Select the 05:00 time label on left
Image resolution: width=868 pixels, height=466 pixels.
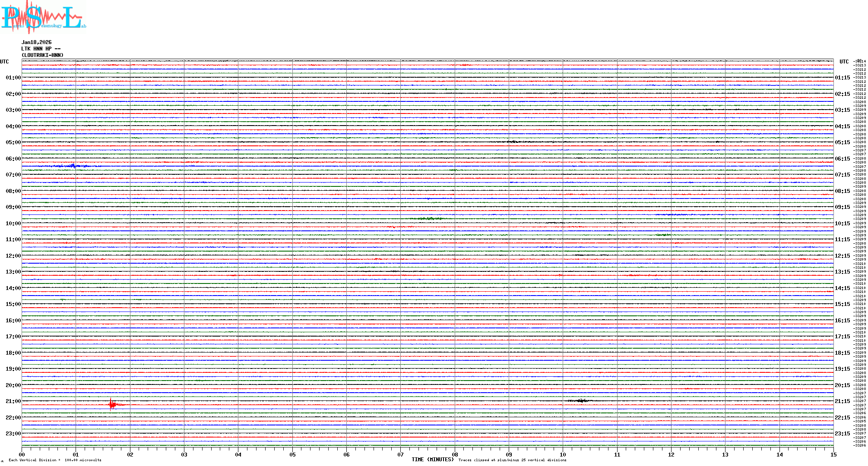click(x=13, y=142)
